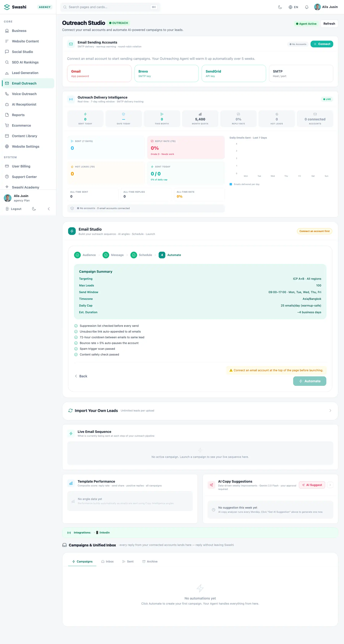Click the Support Center help icon

[7, 176]
